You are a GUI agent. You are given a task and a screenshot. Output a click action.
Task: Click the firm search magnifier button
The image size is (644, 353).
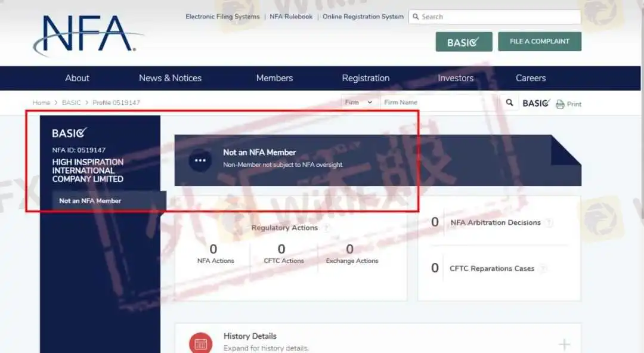pos(509,103)
